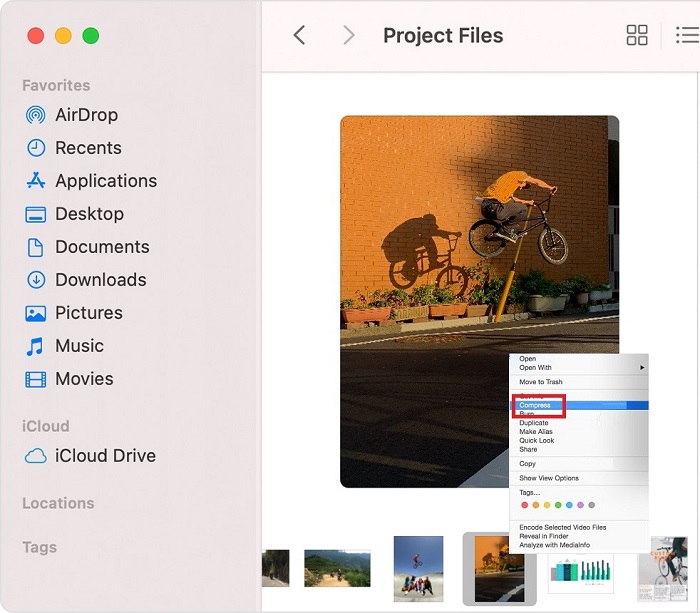Zoom the window with the green button
This screenshot has width=700, height=613.
(x=91, y=36)
